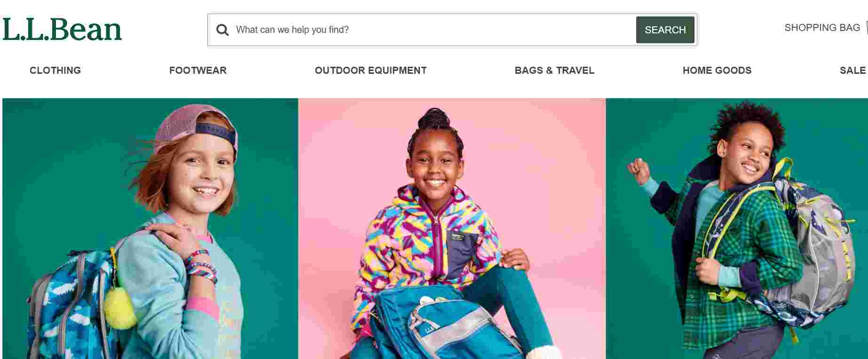This screenshot has width=868, height=359.
Task: Open the SHOPPING BAG link
Action: (822, 28)
